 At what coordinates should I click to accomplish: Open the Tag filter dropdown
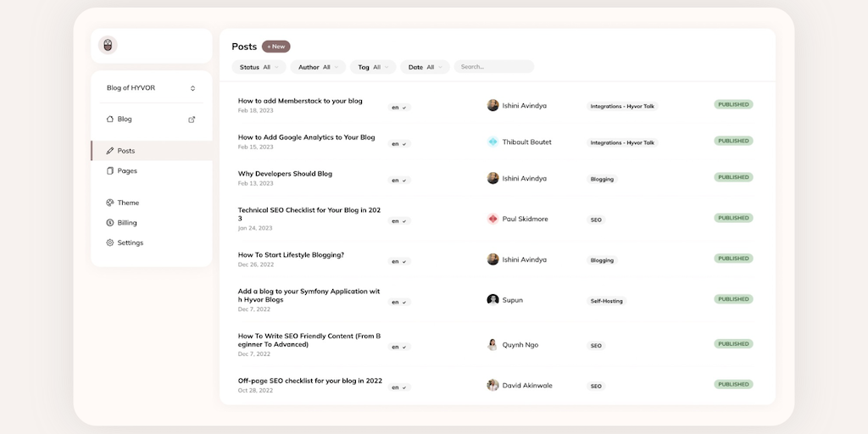[x=373, y=67]
